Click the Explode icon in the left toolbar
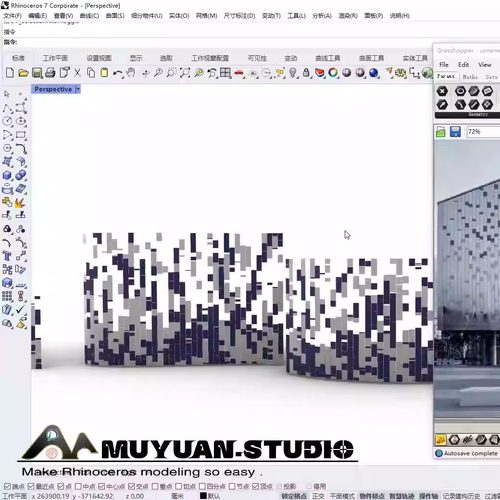The width and height of the screenshot is (500, 500). (20, 202)
